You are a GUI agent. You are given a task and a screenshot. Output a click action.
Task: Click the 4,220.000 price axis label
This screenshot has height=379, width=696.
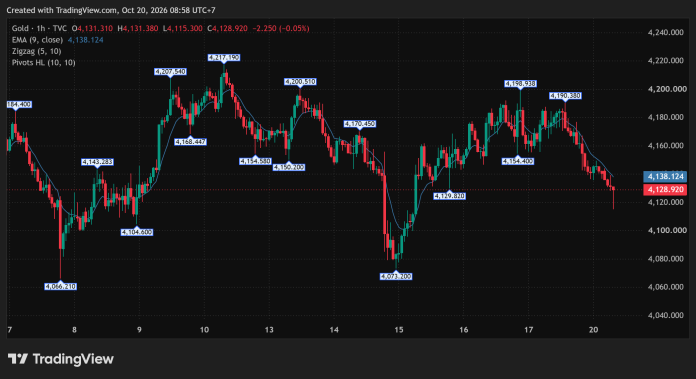pos(666,61)
